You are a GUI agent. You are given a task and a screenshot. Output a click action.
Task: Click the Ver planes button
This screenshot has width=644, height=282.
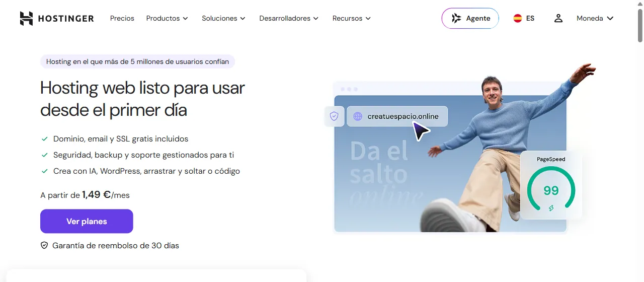(87, 221)
